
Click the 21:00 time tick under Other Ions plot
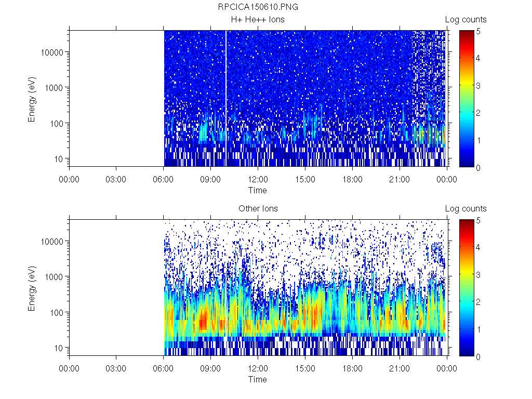coord(400,368)
